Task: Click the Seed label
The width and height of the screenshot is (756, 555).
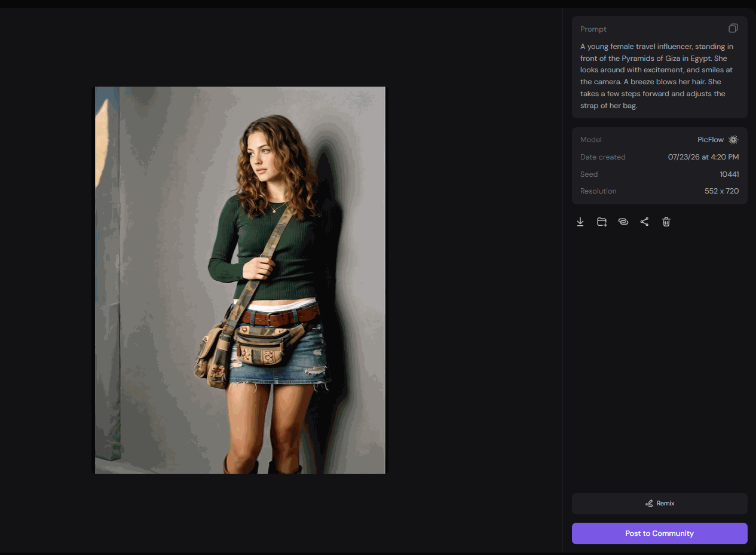Action: (589, 174)
